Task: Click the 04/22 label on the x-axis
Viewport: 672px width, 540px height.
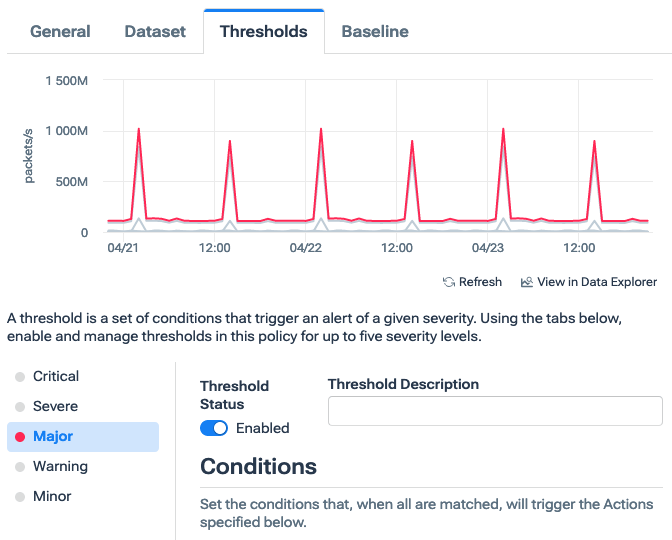Action: click(x=305, y=247)
